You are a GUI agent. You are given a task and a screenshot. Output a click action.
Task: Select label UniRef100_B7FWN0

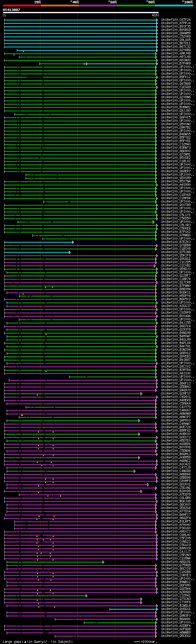coord(176,286)
